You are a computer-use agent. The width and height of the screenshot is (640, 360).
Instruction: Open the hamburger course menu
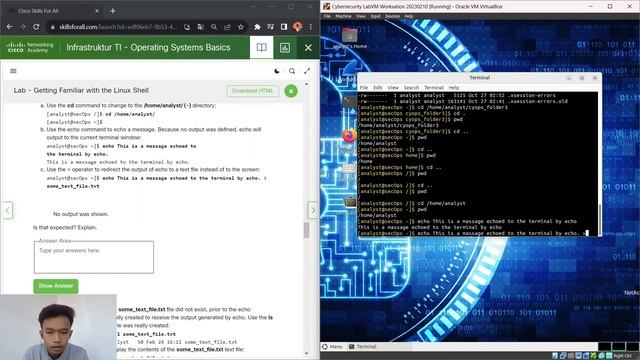[x=13, y=71]
